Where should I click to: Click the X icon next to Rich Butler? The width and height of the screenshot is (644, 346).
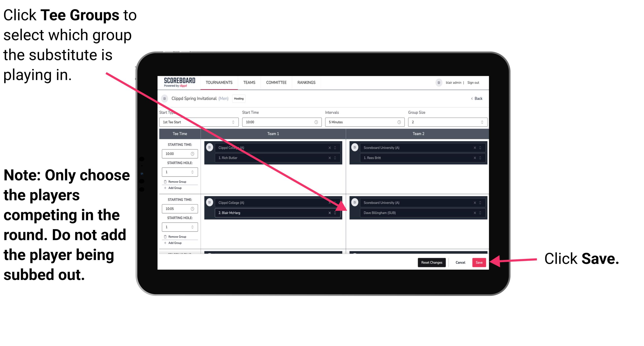point(332,157)
